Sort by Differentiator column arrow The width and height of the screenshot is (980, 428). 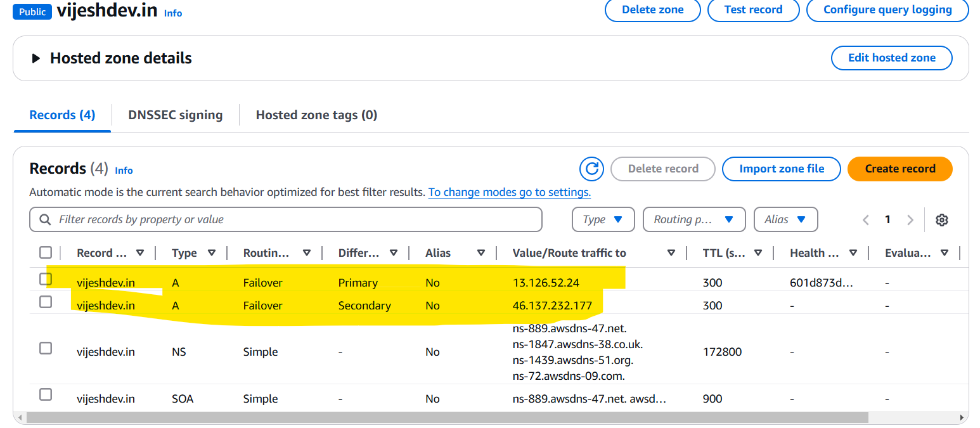tap(394, 253)
